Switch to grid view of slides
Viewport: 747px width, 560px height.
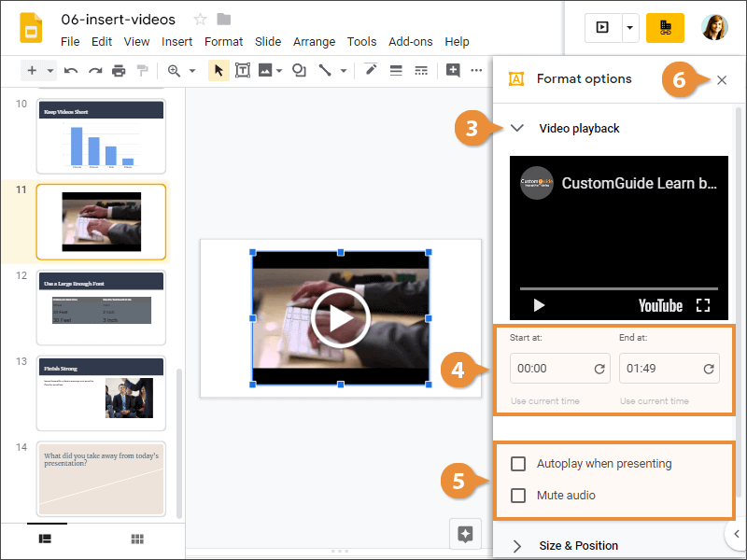pos(136,539)
